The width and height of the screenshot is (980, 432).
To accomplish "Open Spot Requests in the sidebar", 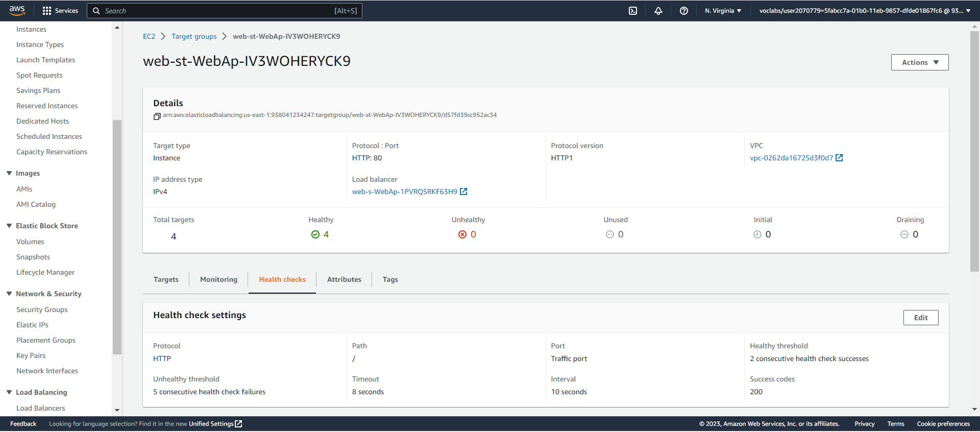I will [39, 75].
